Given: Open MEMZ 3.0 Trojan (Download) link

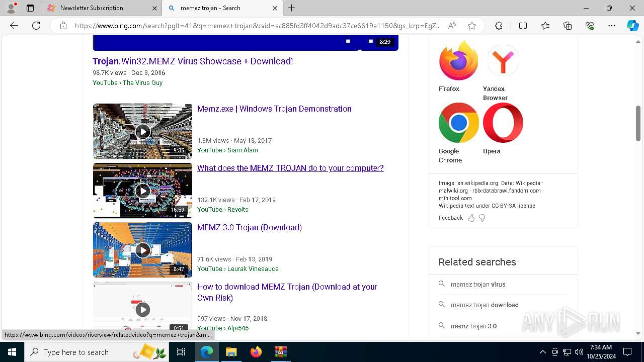Looking at the screenshot, I should (250, 227).
